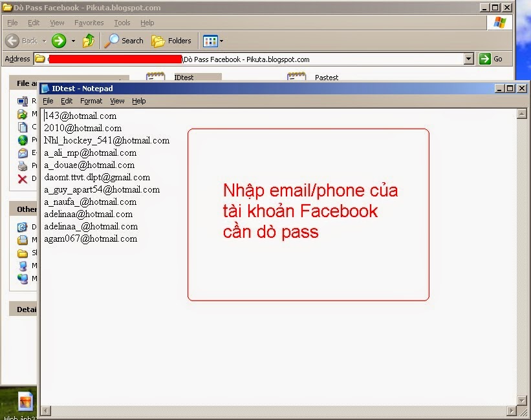Open Explorer Edit menu

tap(34, 23)
